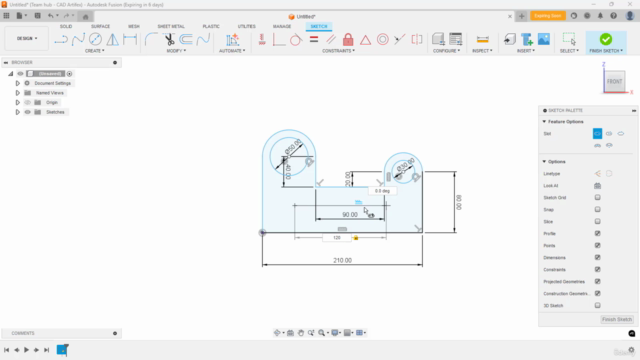The width and height of the screenshot is (640, 360).
Task: Select the Line tool in Create
Action: [x=61, y=40]
